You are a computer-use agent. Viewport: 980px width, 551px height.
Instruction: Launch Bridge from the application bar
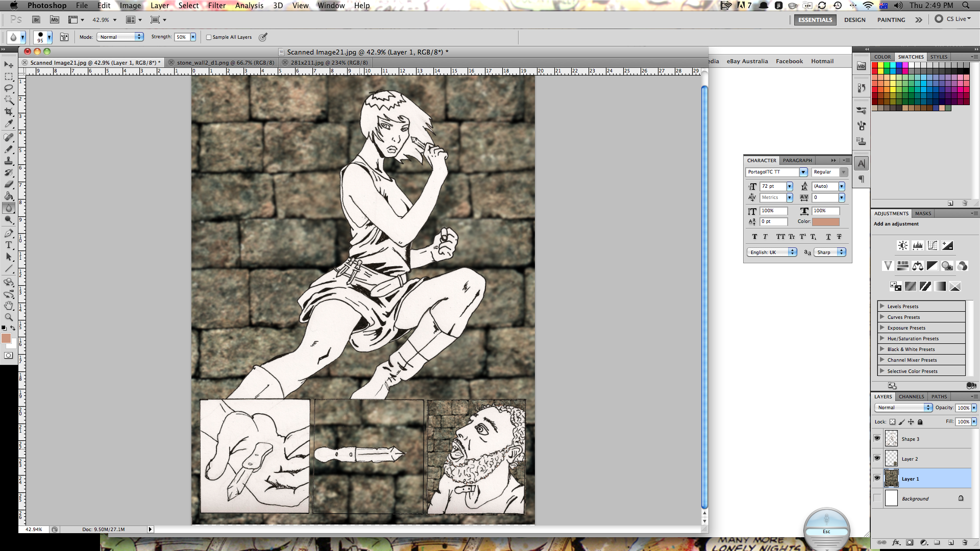tap(36, 19)
